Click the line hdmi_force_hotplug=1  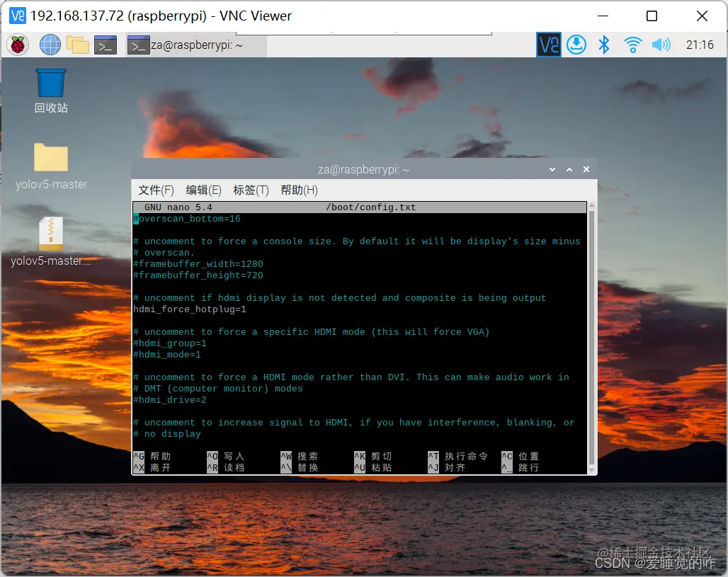point(190,309)
